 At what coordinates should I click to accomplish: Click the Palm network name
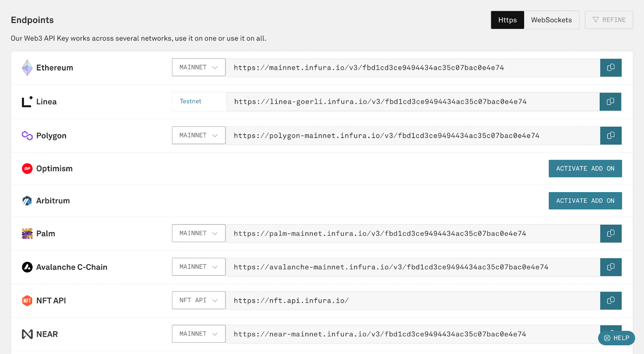[45, 233]
